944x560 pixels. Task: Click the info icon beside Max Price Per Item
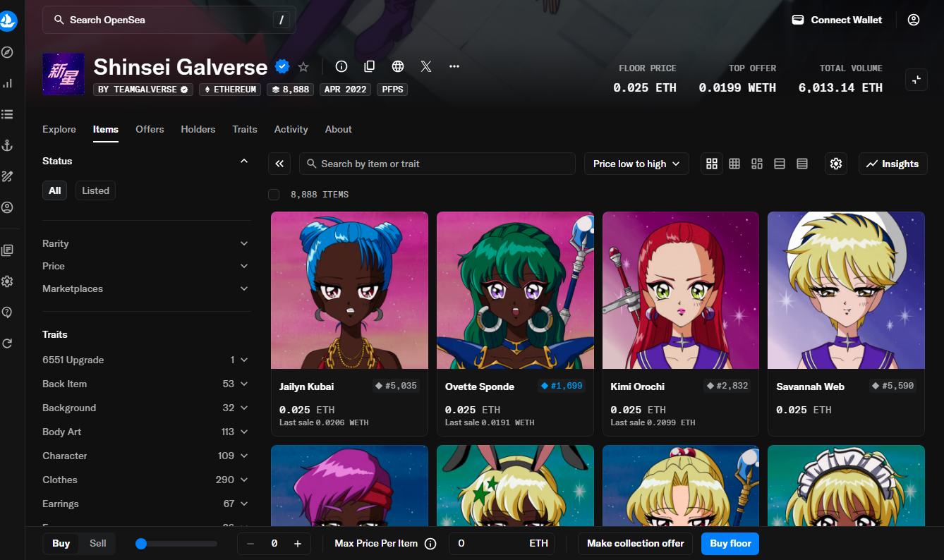[x=430, y=544]
